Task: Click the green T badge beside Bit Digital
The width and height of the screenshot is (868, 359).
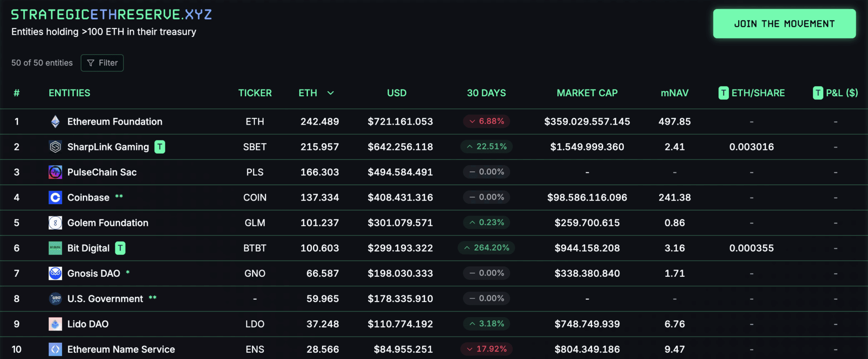Action: pos(120,248)
